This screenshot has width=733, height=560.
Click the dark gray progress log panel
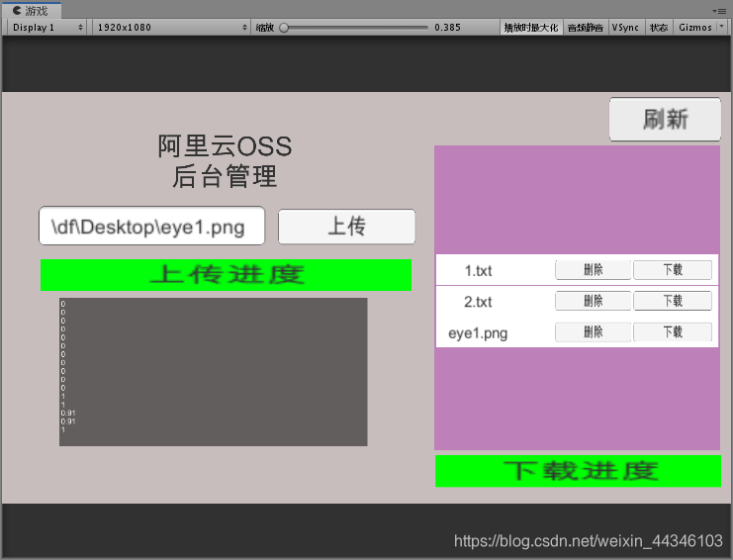tap(213, 372)
